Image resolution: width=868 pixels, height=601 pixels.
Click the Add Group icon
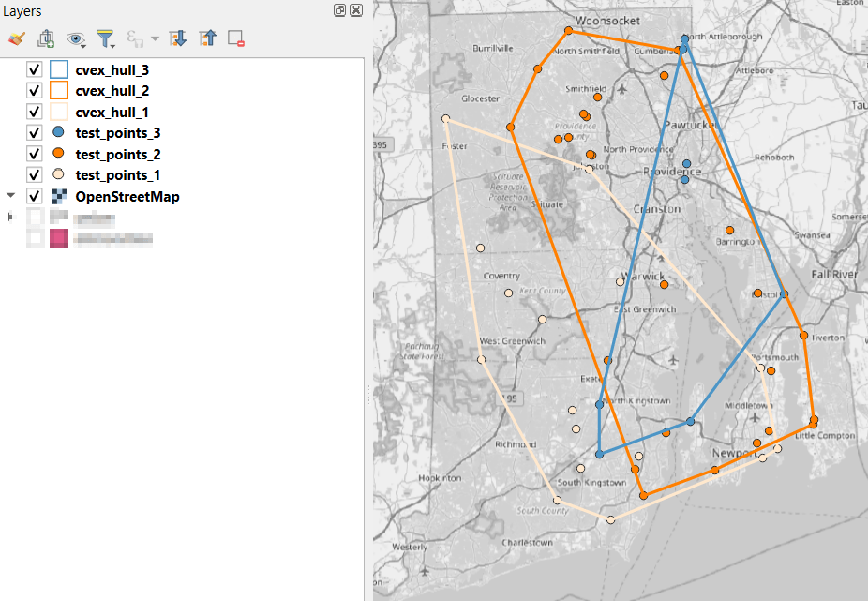coord(46,38)
